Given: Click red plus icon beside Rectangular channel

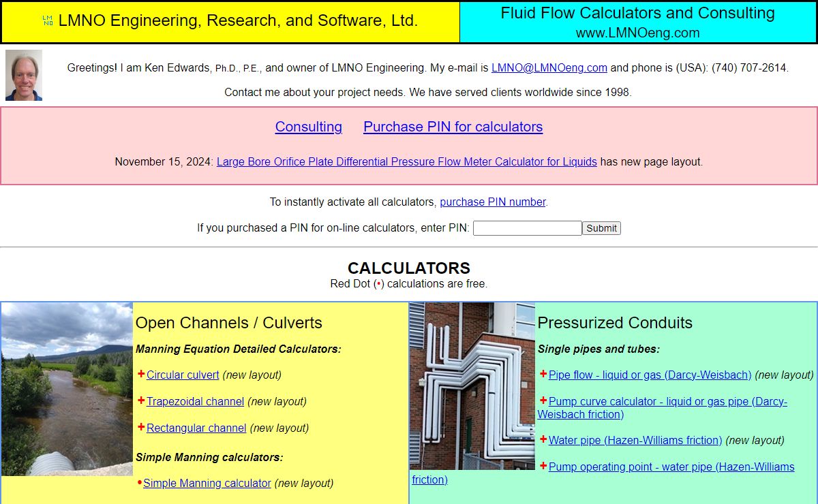Looking at the screenshot, I should 141,427.
